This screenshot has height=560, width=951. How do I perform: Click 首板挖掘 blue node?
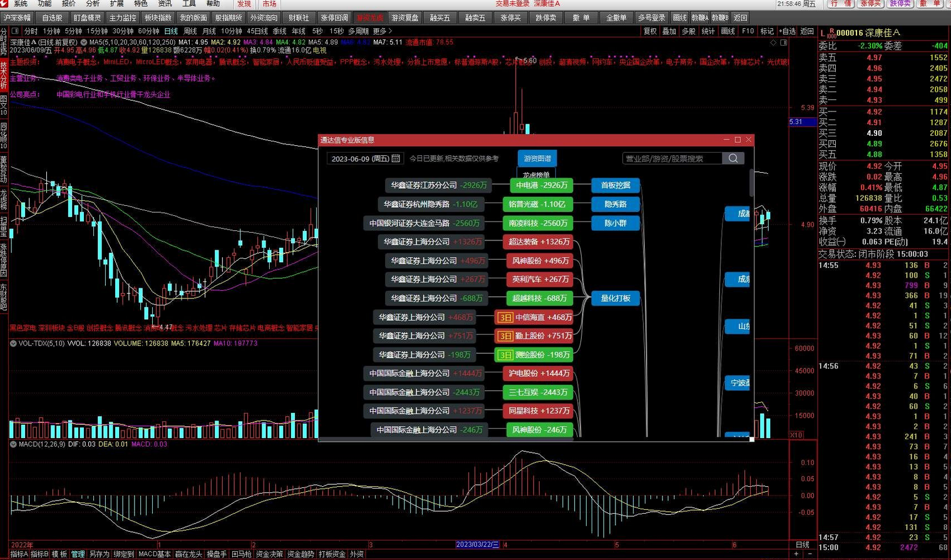tap(615, 185)
